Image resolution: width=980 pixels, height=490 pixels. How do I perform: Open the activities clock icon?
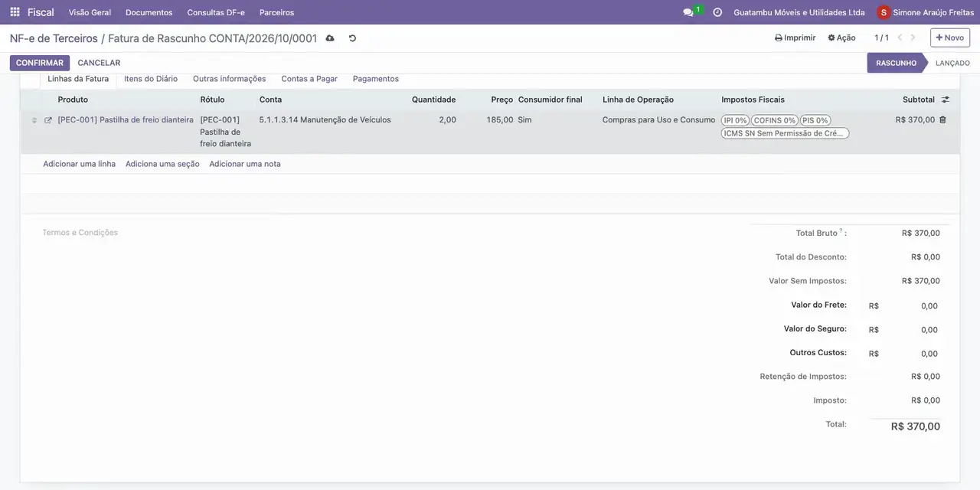pyautogui.click(x=717, y=12)
